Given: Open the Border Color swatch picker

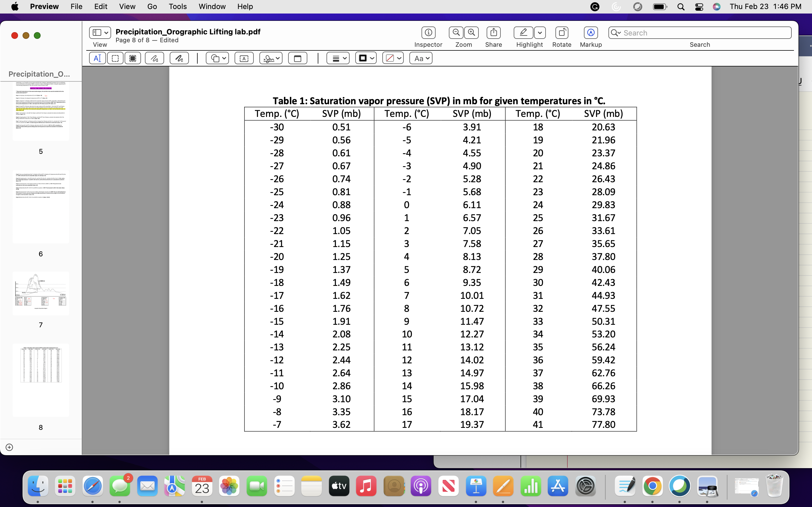Looking at the screenshot, I should click(366, 58).
